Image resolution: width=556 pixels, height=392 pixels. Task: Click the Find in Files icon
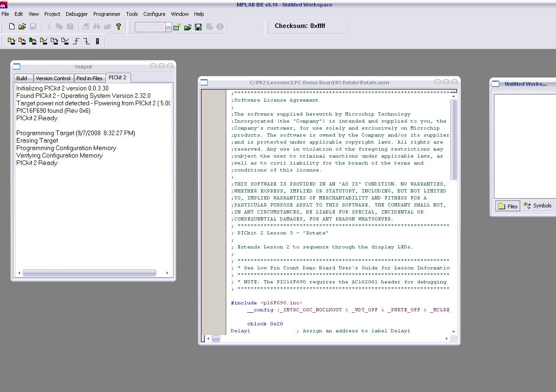(107, 27)
